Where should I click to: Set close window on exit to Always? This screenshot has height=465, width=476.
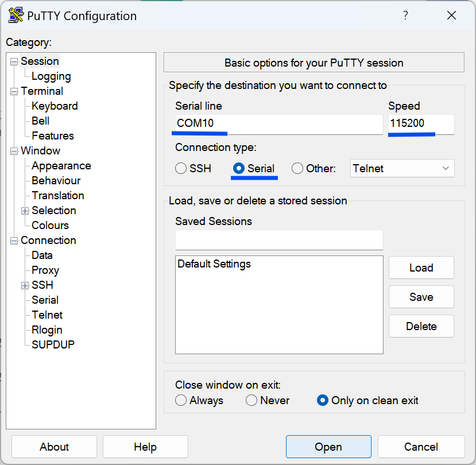point(181,400)
